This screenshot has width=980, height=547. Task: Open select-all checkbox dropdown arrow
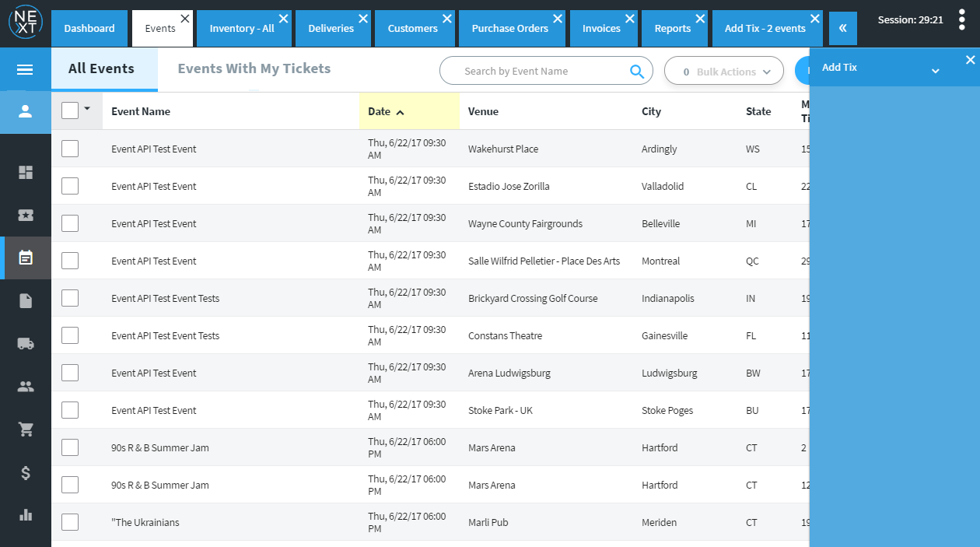point(87,109)
